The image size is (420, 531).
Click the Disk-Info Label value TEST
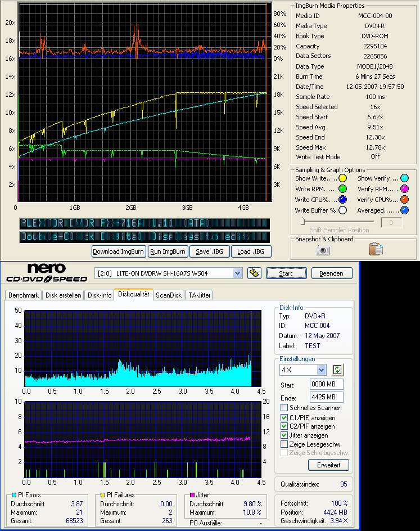pos(313,346)
